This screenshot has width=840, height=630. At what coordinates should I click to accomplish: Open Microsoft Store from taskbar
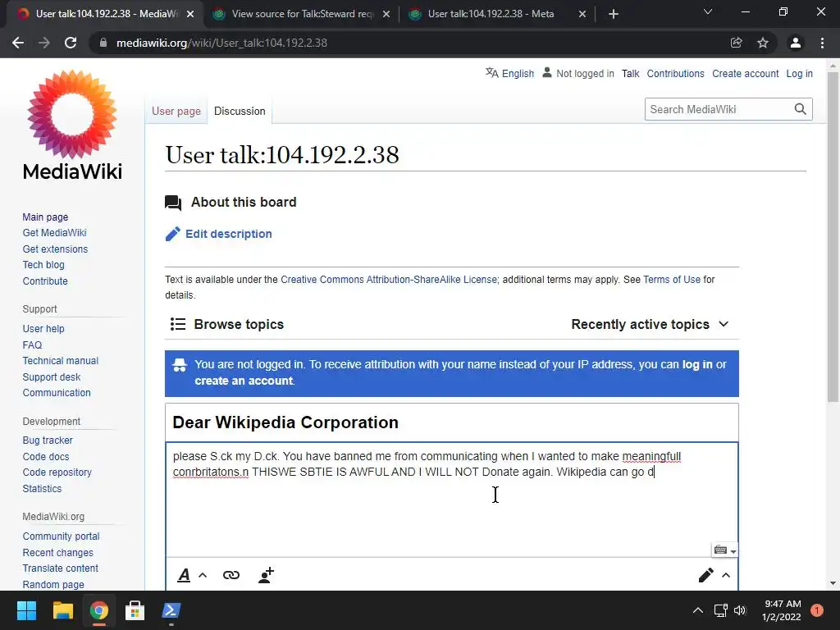(135, 610)
